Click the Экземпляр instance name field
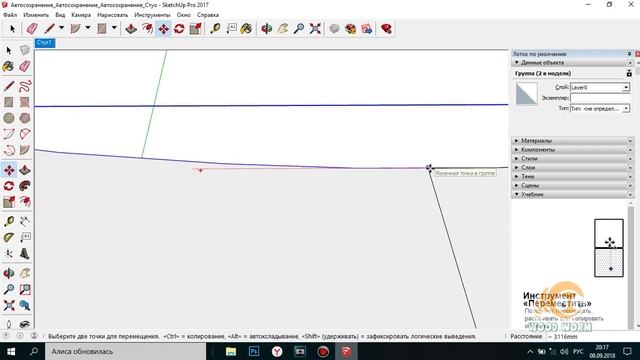Viewport: 640px width, 360px height. (x=600, y=98)
